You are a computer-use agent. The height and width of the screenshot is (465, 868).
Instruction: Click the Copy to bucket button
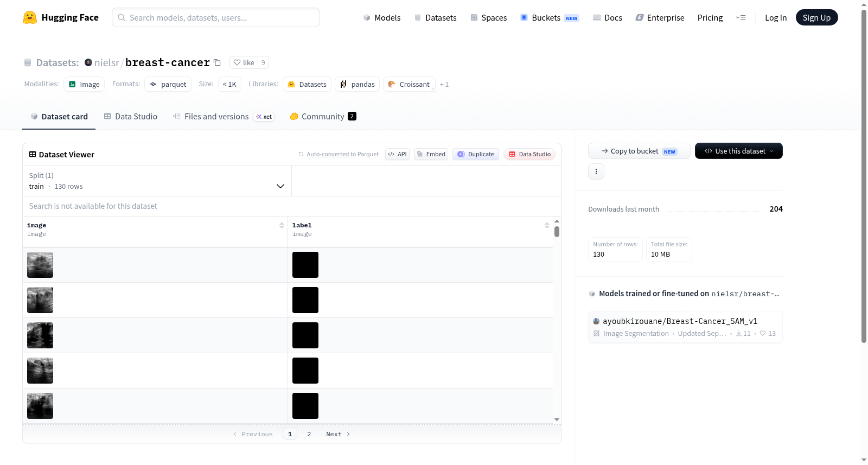click(x=639, y=151)
